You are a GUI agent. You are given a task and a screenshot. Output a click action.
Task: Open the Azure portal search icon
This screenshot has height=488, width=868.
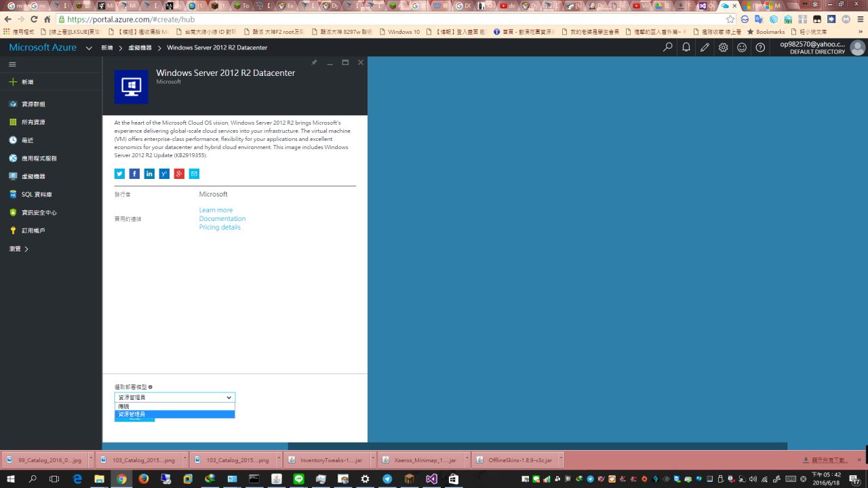pyautogui.click(x=668, y=47)
